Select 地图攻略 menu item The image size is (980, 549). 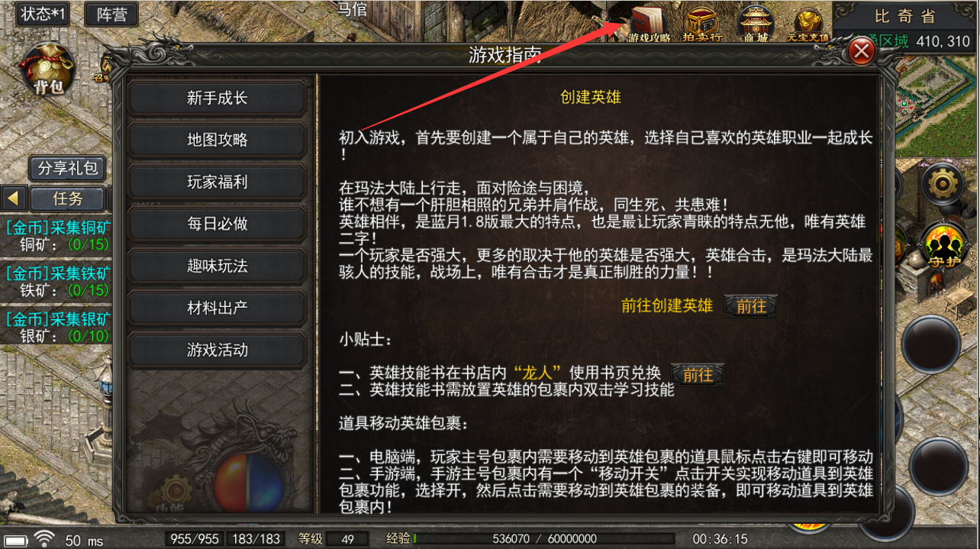tap(218, 140)
